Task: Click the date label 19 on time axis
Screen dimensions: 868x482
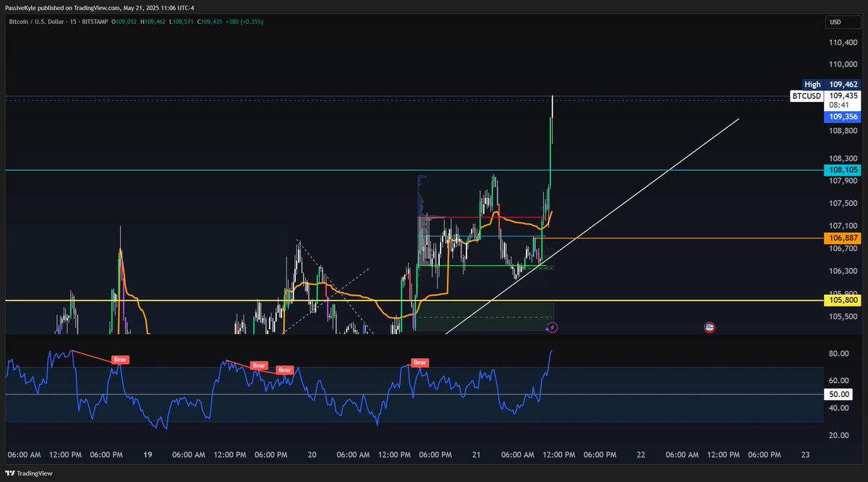Action: pyautogui.click(x=148, y=455)
